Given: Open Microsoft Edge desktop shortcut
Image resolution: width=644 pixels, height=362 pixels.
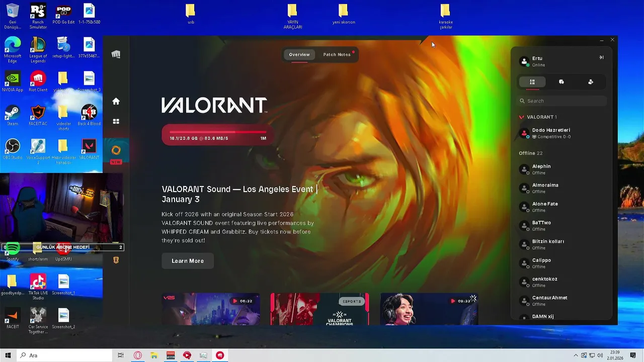Looking at the screenshot, I should tap(13, 50).
